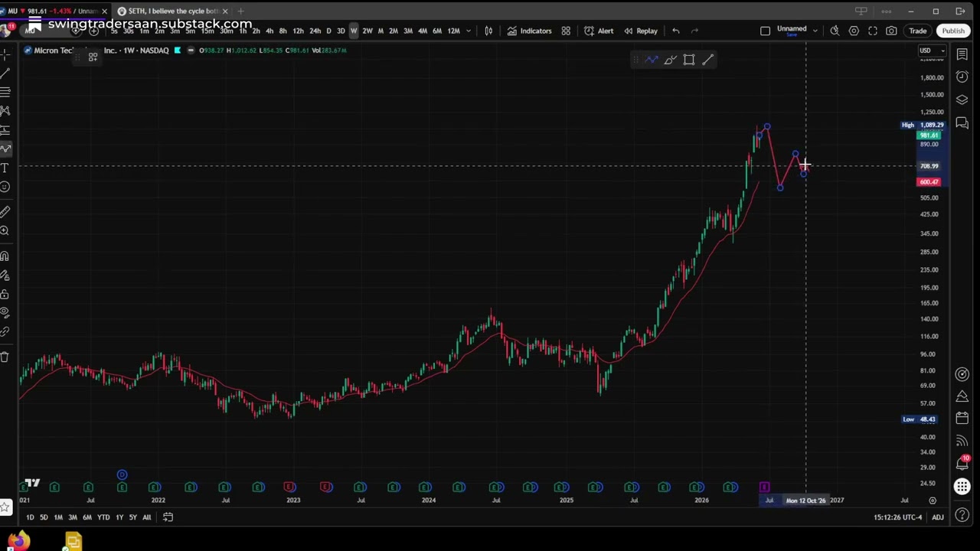Toggle hide all drawings eye icon
The image size is (980, 551).
[x=5, y=313]
